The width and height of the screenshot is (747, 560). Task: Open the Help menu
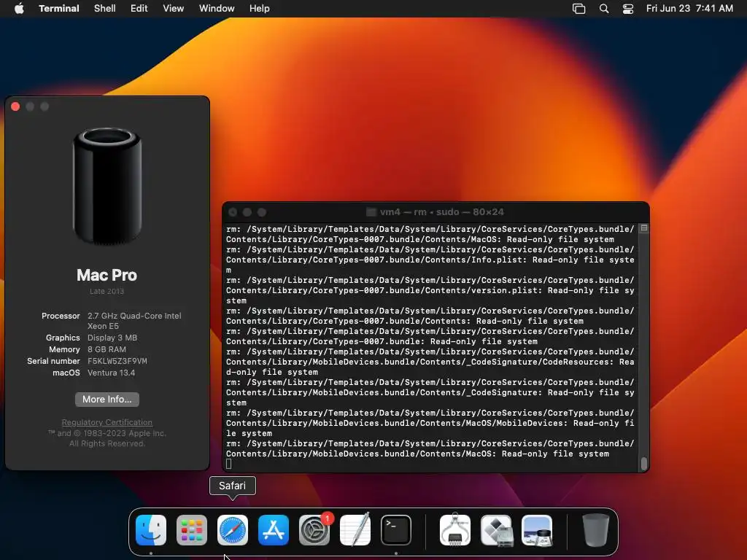(259, 8)
